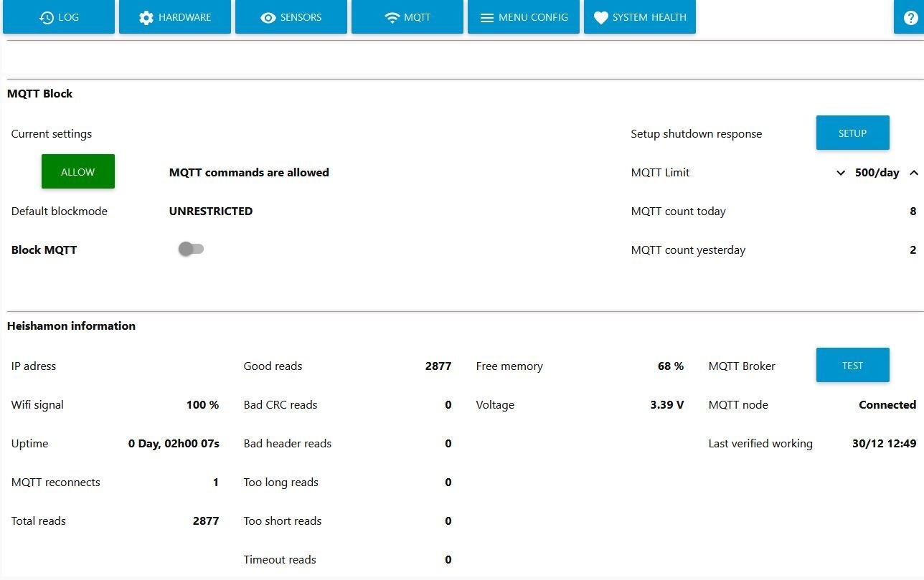Click the Hardware gear icon
This screenshot has height=580, width=924.
146,17
